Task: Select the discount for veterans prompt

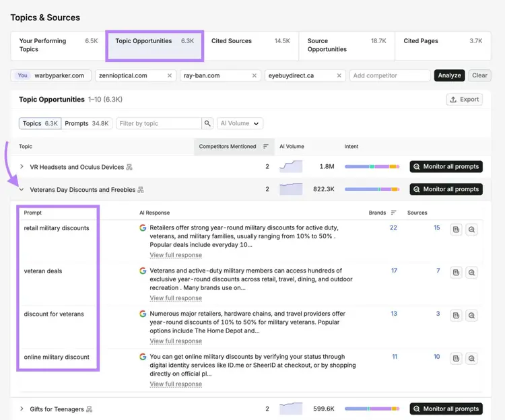Action: pyautogui.click(x=54, y=314)
